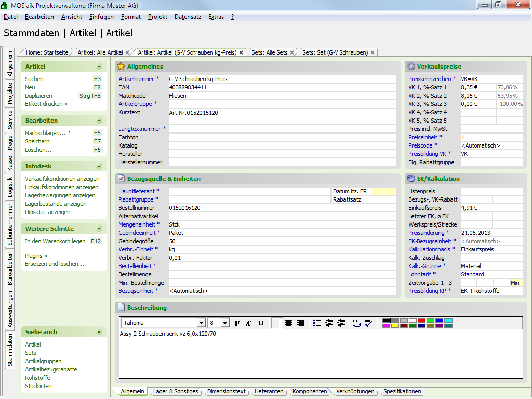The width and height of the screenshot is (532, 399).
Task: Switch to the Lieferanten tab
Action: 269,391
